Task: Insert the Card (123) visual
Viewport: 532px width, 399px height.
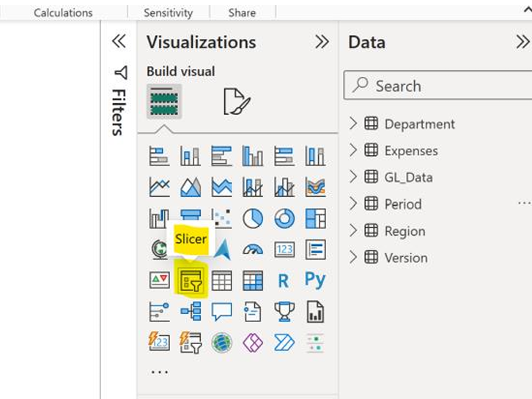Action: [x=284, y=250]
